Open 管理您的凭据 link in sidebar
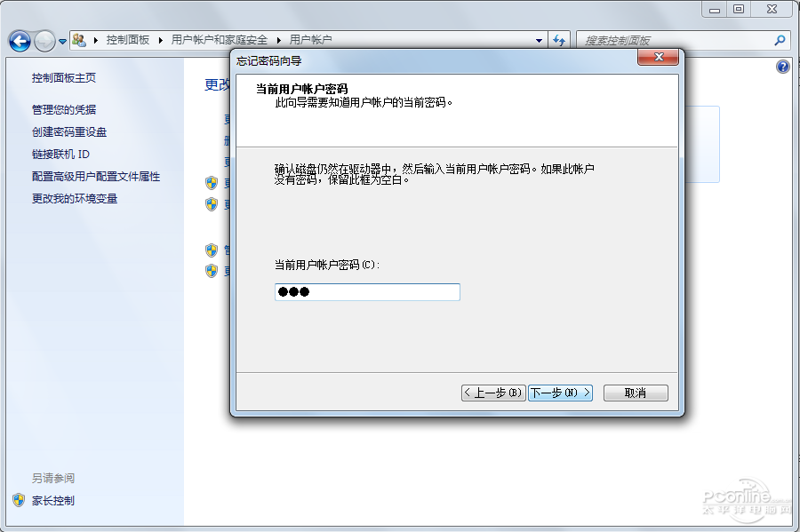Image resolution: width=800 pixels, height=532 pixels. point(64,109)
